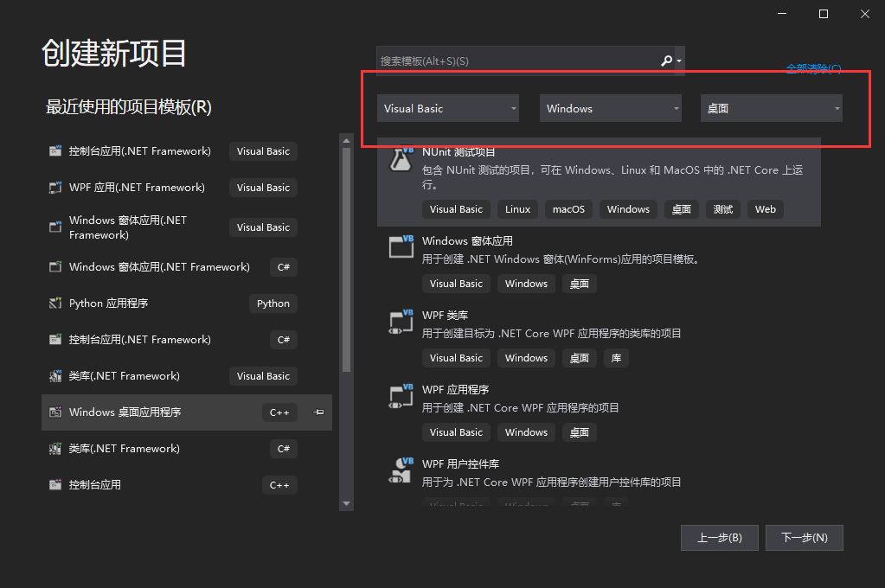This screenshot has width=885, height=588.
Task: Click the 全部清除 link
Action: tap(812, 68)
